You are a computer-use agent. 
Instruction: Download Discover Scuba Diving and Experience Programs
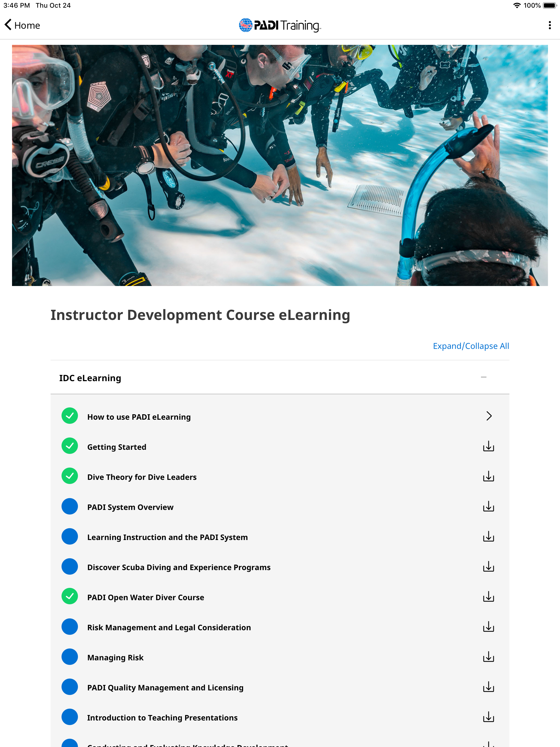point(488,566)
